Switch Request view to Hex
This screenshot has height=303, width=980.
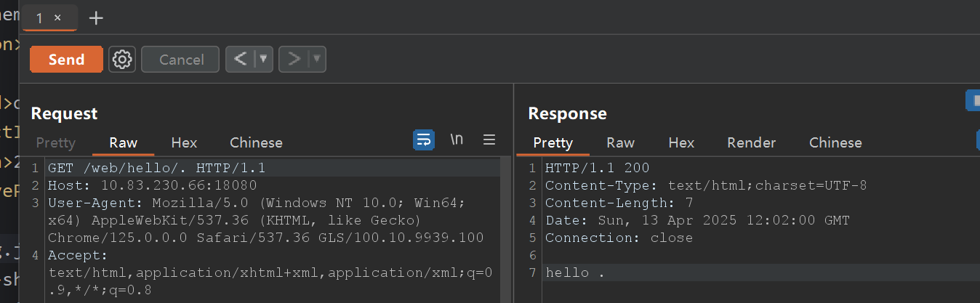click(184, 142)
